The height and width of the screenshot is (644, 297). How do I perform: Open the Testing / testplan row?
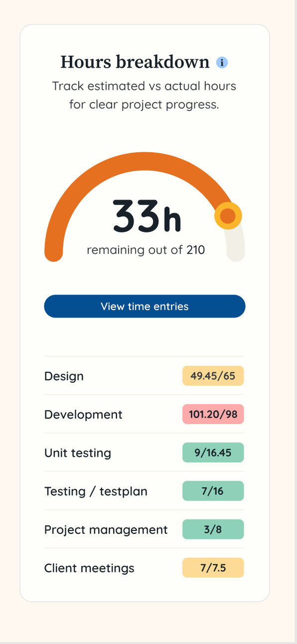144,491
